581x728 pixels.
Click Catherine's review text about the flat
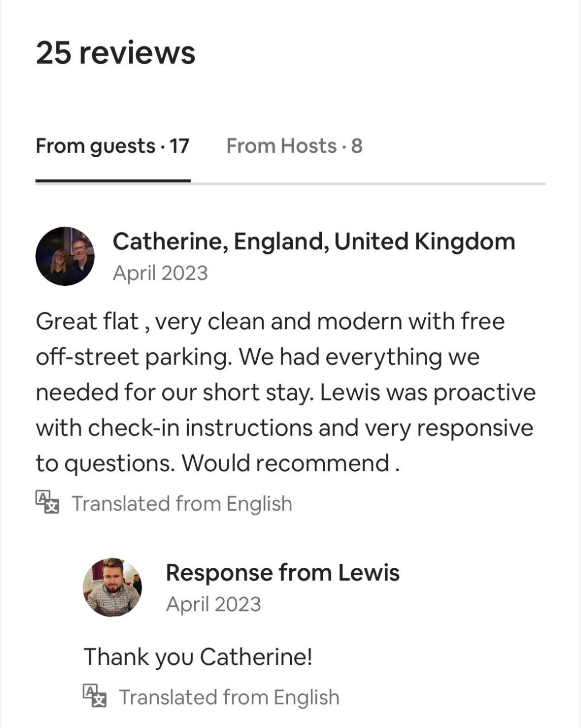point(286,392)
